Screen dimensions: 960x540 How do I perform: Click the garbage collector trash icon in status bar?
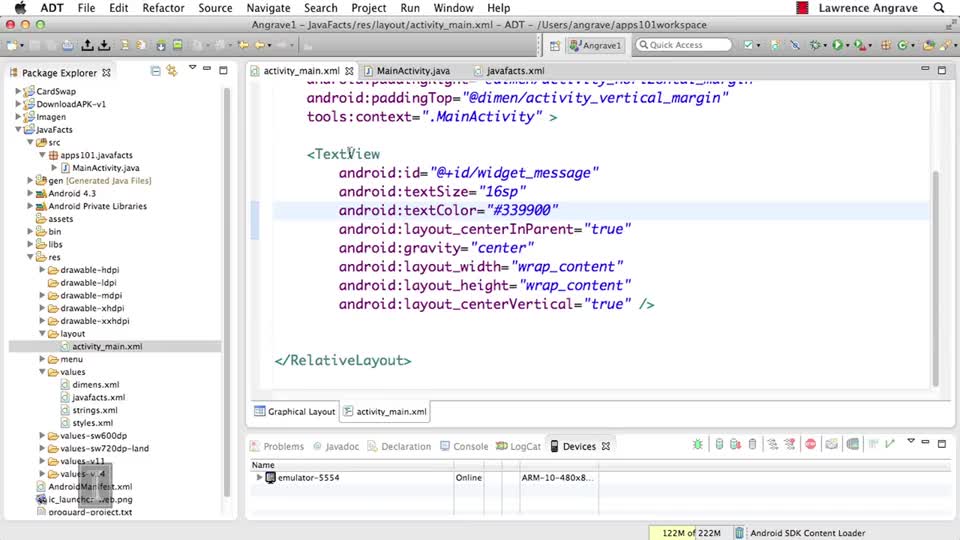[x=739, y=533]
